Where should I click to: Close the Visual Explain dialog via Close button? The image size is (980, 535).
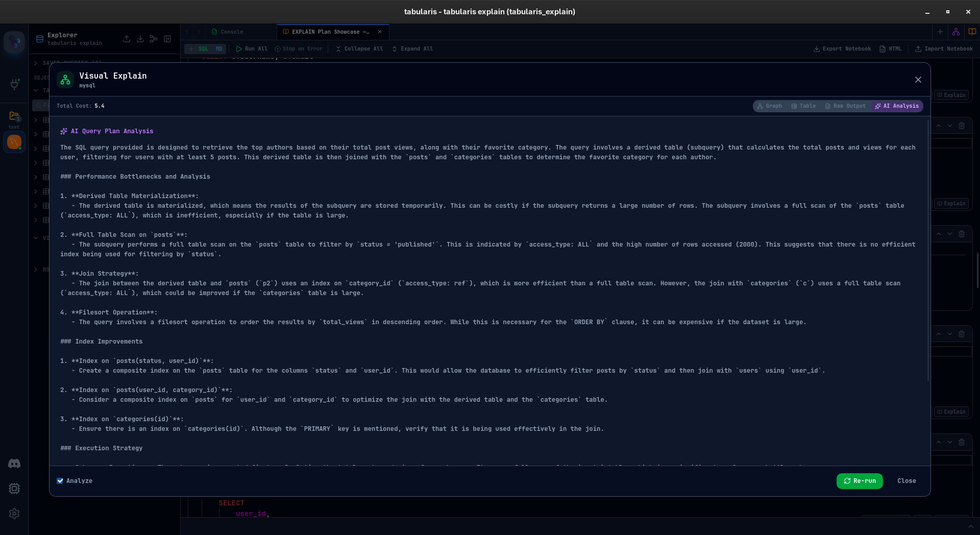(906, 481)
